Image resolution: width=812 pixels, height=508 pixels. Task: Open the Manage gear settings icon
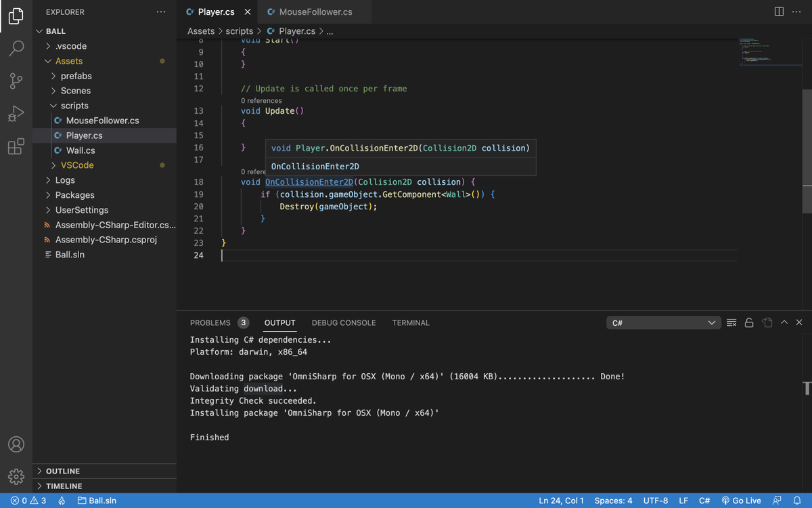pos(16,477)
